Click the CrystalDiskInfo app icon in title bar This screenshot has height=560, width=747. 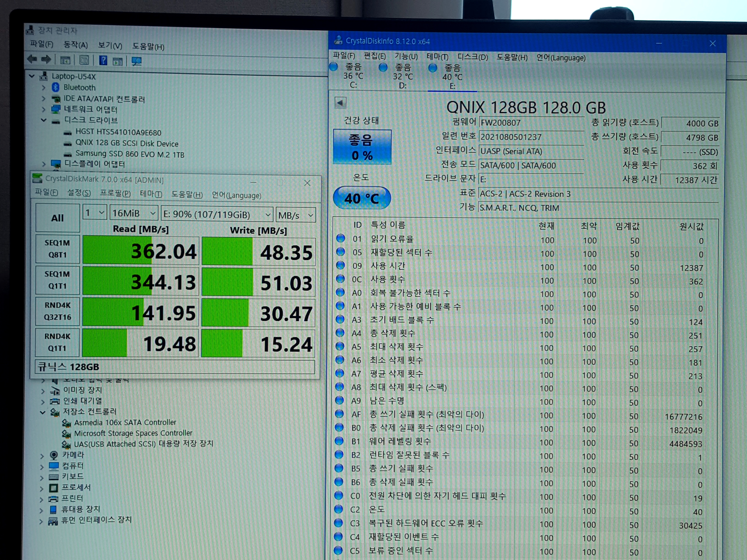pos(338,40)
